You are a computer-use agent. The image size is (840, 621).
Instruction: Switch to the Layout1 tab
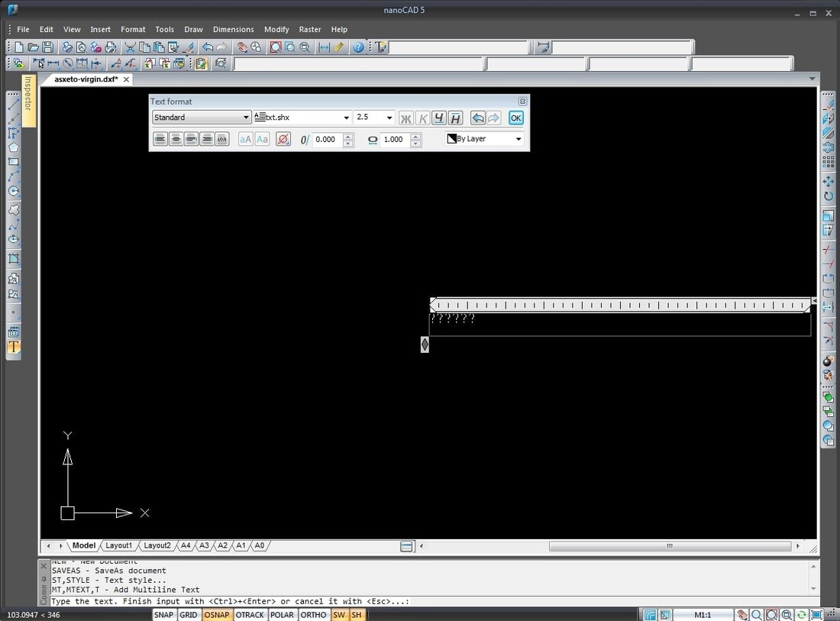[118, 546]
